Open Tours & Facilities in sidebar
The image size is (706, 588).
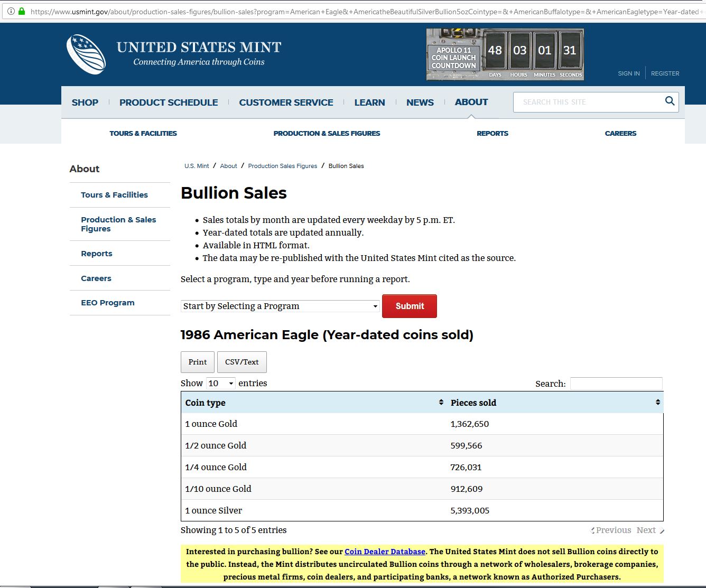[x=114, y=195]
